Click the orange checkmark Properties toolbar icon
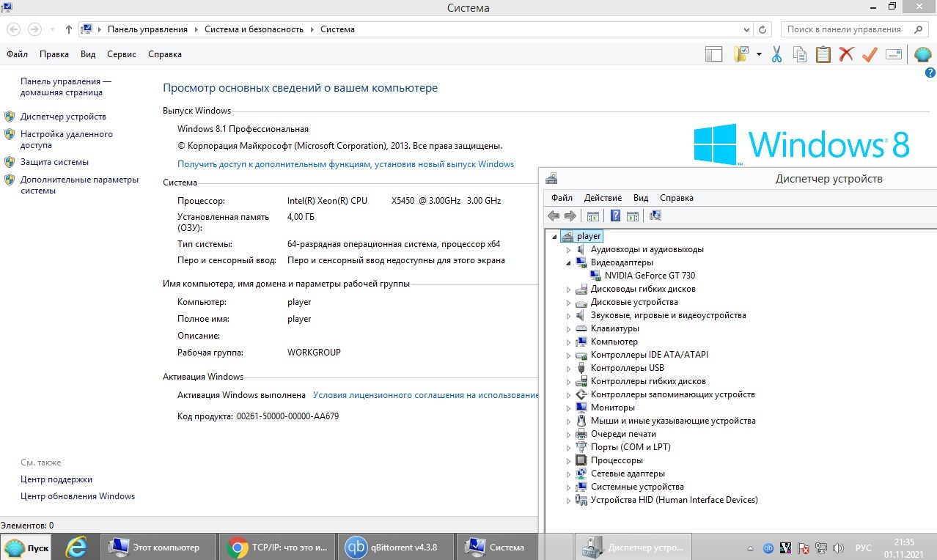Viewport: 937px width, 560px height. point(870,54)
